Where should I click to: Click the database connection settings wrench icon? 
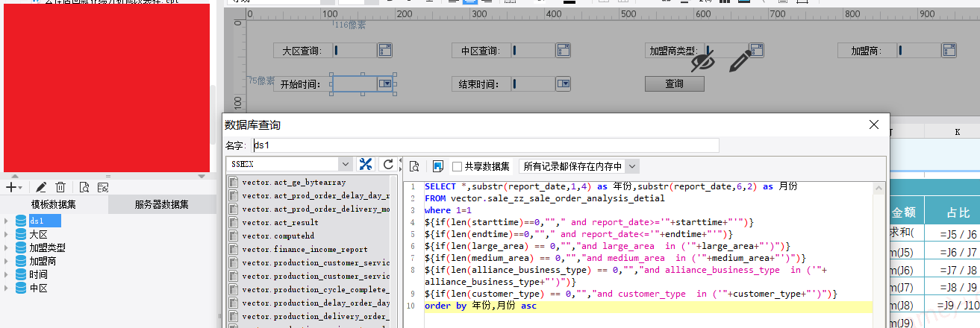pyautogui.click(x=366, y=164)
